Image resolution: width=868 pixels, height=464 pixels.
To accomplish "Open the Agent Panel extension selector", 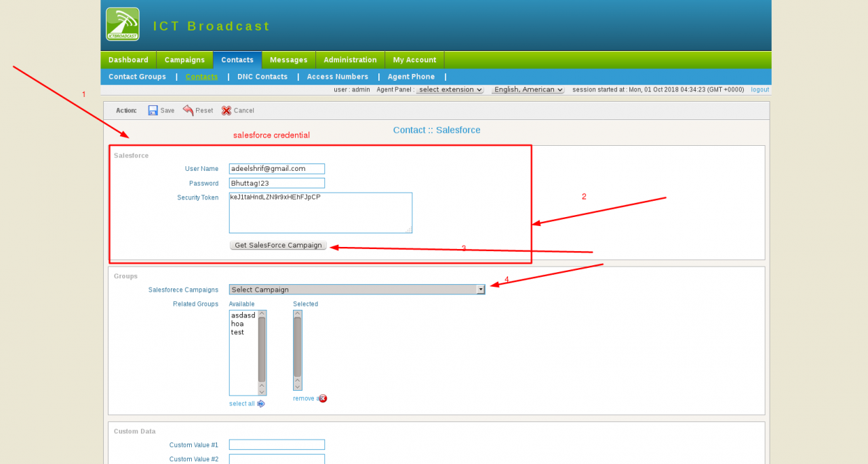I will (449, 89).
